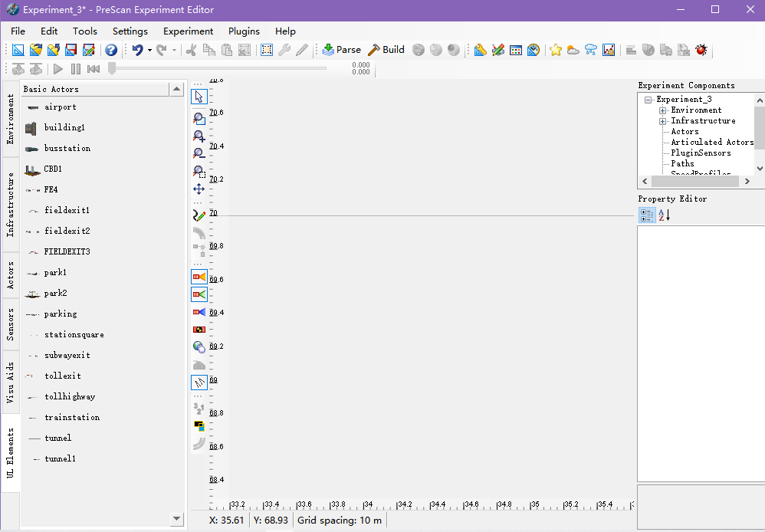This screenshot has height=532, width=765.
Task: Click the Experiment Components horizontal scrollbar
Action: pyautogui.click(x=694, y=181)
